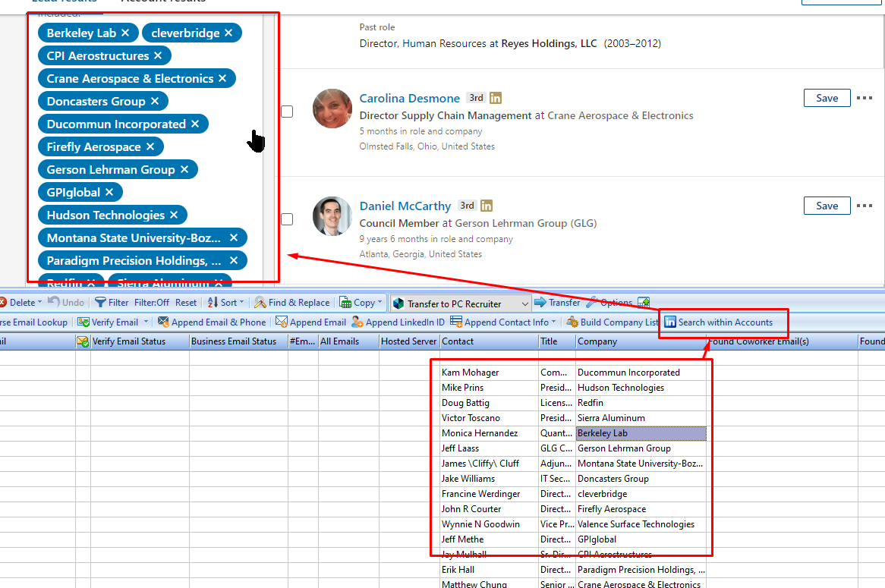Open Carolina Desmone's LinkedIn badge icon
The width and height of the screenshot is (885, 588).
(496, 98)
